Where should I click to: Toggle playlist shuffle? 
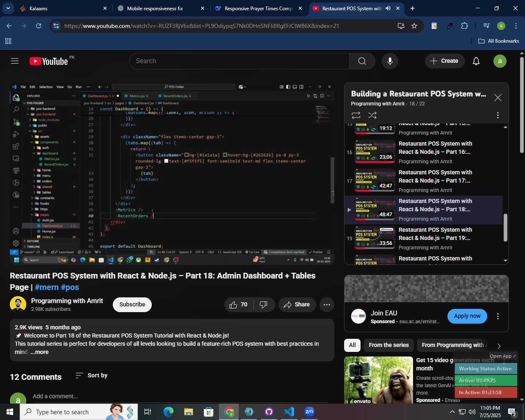372,115
